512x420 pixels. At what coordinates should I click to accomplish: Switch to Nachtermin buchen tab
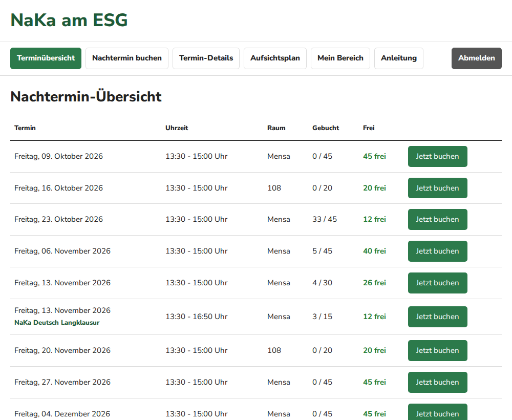(x=127, y=58)
